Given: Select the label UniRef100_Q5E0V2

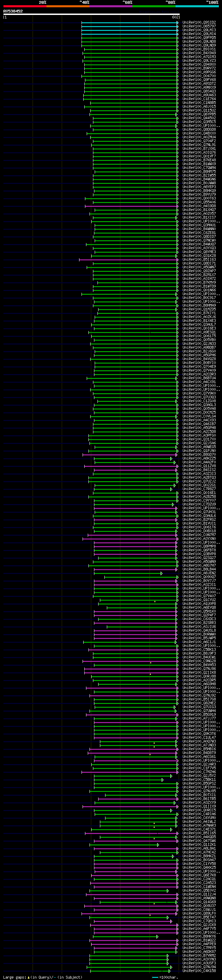Looking at the screenshot, I should [199, 891].
